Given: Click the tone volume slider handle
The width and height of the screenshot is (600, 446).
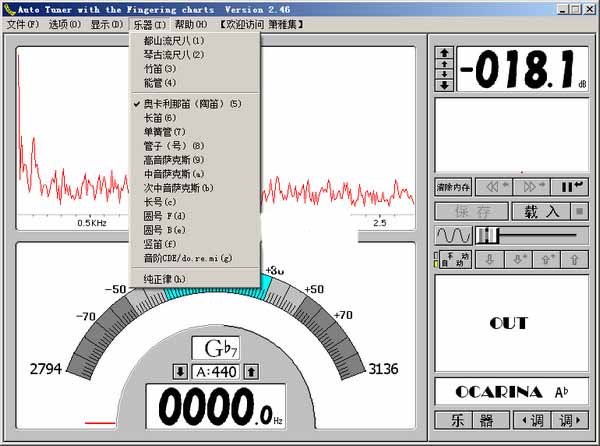Looking at the screenshot, I should pos(487,235).
